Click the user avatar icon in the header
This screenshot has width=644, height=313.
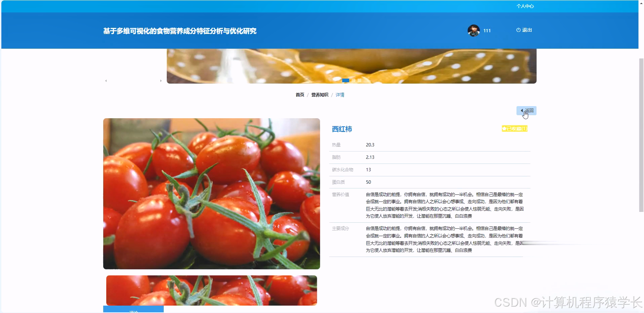click(x=474, y=30)
